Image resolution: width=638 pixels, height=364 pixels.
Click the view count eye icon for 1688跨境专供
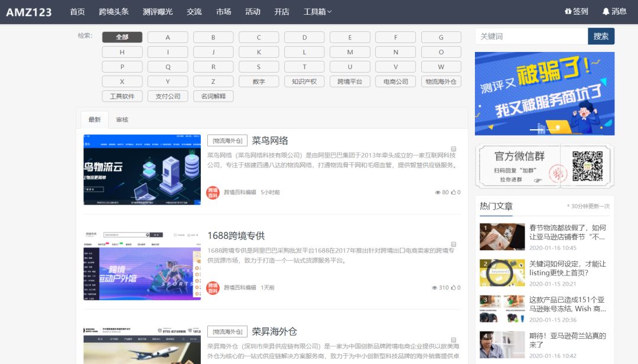[x=435, y=288]
